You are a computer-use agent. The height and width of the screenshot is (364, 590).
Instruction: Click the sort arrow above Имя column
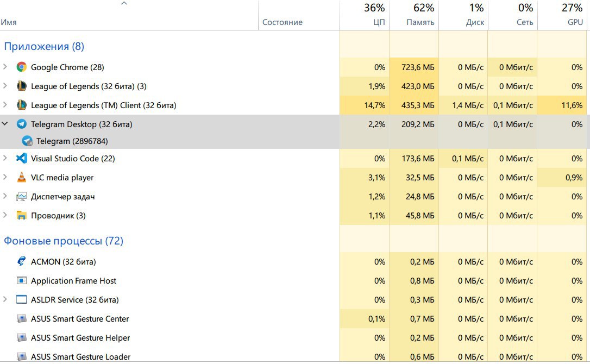pos(124,3)
